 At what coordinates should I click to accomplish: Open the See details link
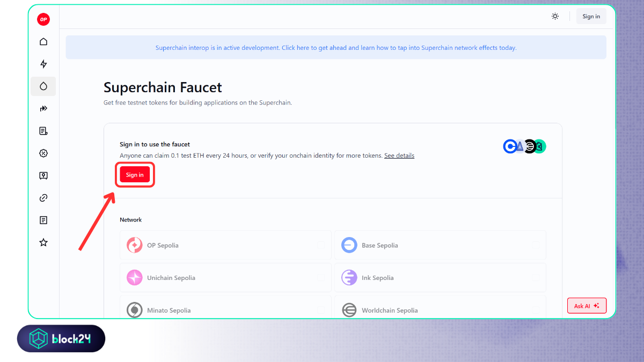tap(399, 156)
